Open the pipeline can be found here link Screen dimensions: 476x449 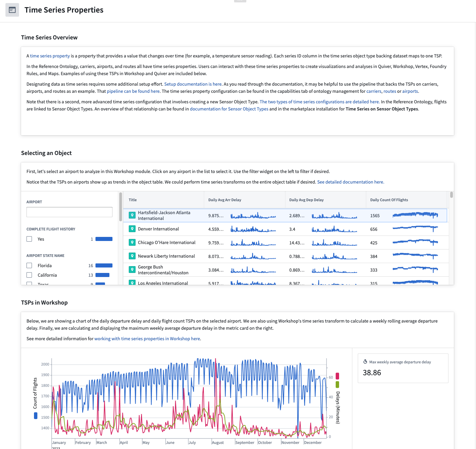133,91
